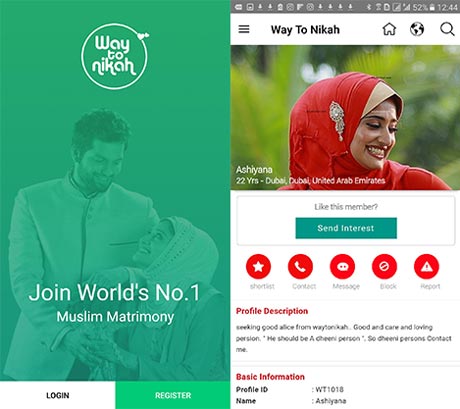This screenshot has width=460, height=409.
Task: Open Message chat bubble icon
Action: point(342,266)
